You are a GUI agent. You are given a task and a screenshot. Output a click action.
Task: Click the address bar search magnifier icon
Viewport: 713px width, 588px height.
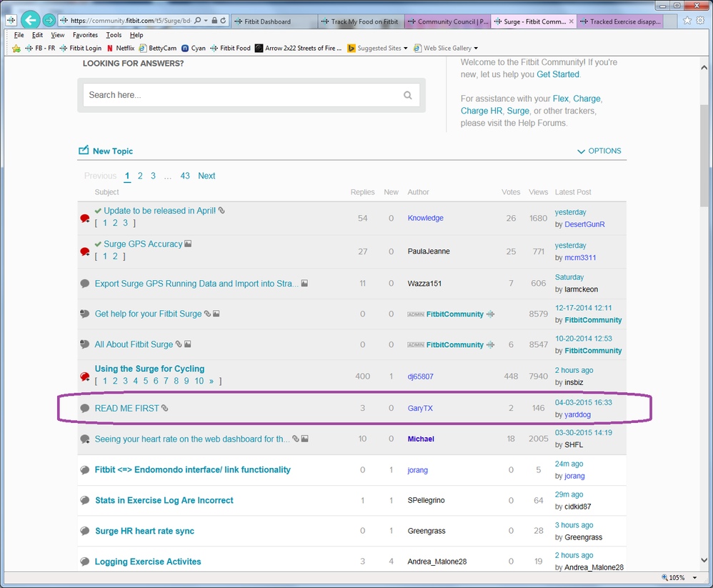click(198, 21)
